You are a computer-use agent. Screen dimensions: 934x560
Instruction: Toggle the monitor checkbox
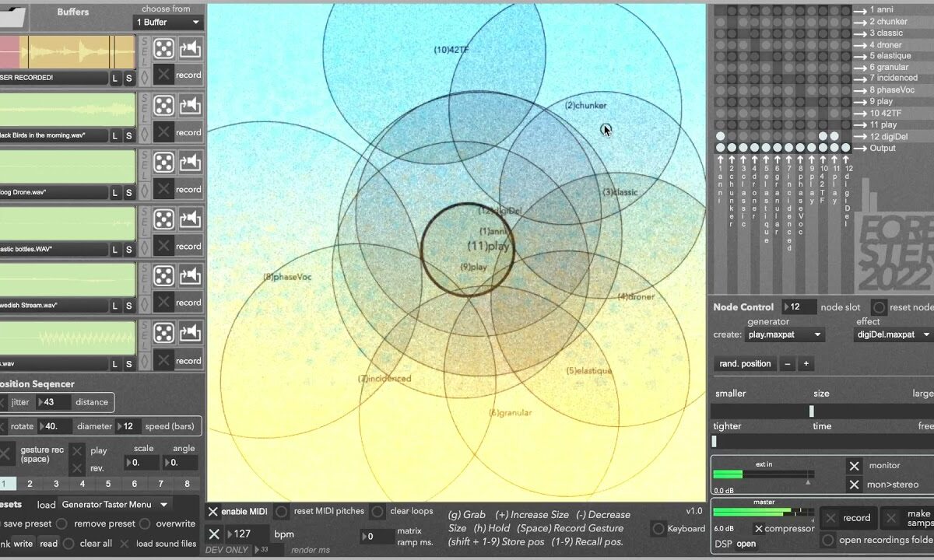pos(854,466)
